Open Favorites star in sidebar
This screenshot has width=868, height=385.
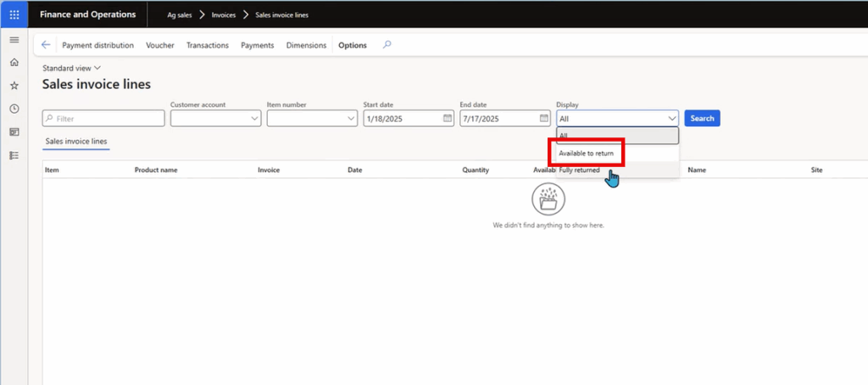click(14, 86)
